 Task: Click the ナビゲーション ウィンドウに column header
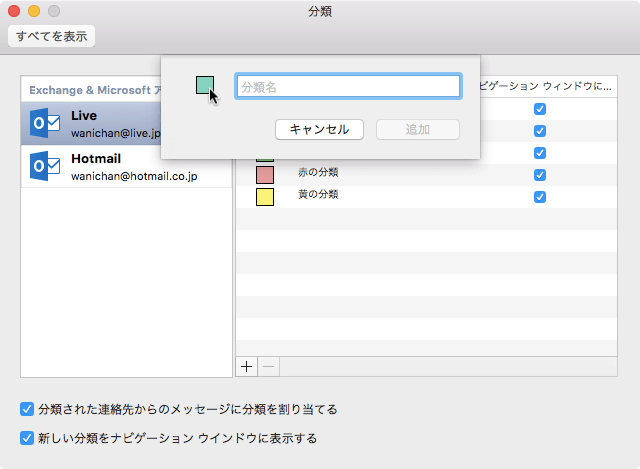click(x=546, y=86)
